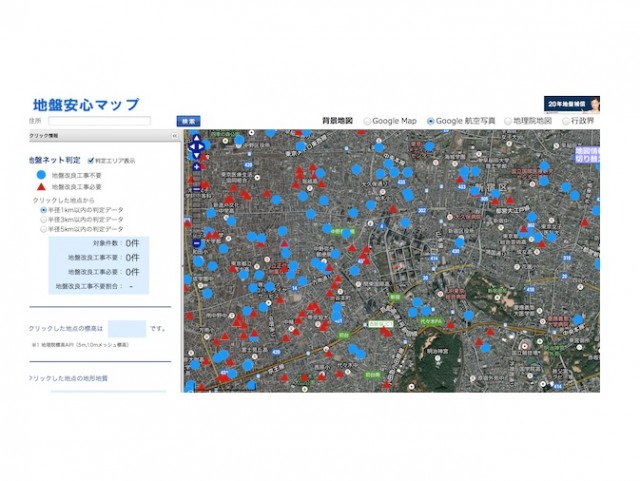Image resolution: width=640 pixels, height=481 pixels.
Task: Collapse the クリック情報 side panel
Action: coord(175,133)
